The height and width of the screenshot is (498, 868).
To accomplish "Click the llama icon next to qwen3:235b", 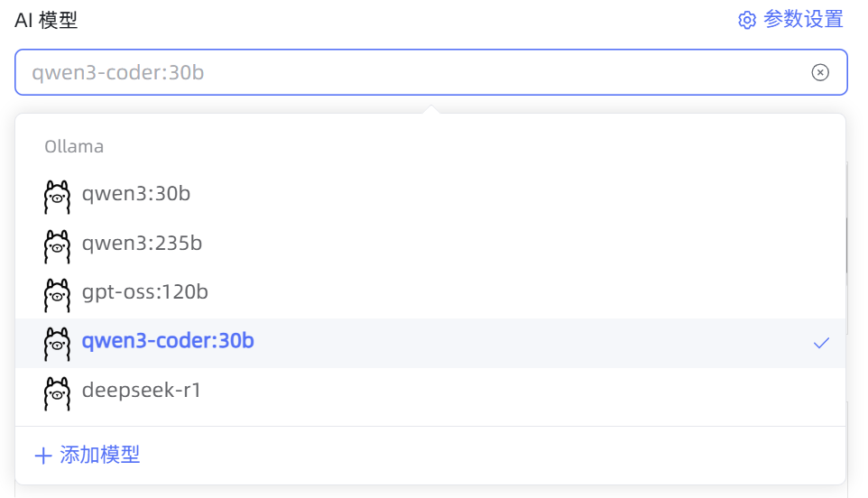I will [x=57, y=244].
